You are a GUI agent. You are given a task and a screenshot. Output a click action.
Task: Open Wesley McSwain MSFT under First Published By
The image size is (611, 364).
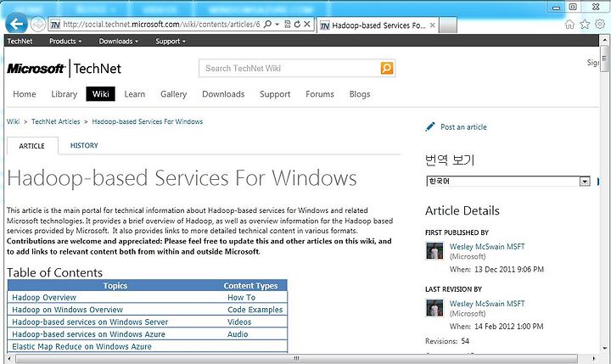coord(487,246)
